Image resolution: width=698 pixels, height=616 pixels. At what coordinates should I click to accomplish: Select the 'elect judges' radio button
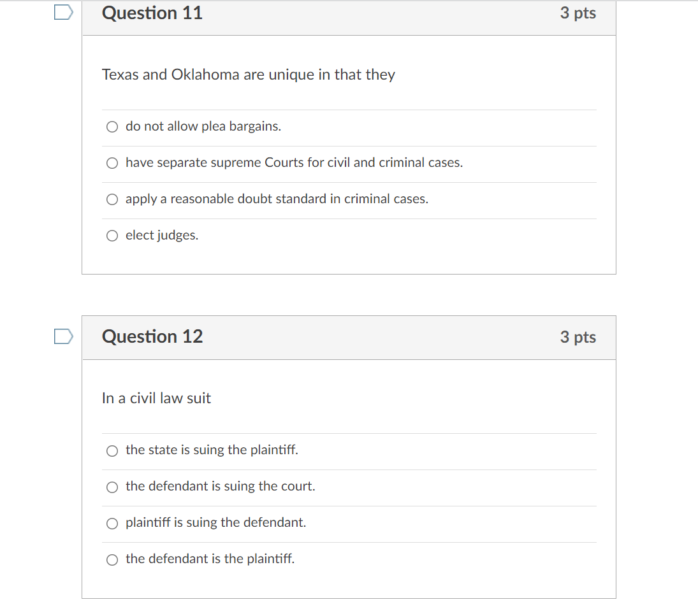112,236
